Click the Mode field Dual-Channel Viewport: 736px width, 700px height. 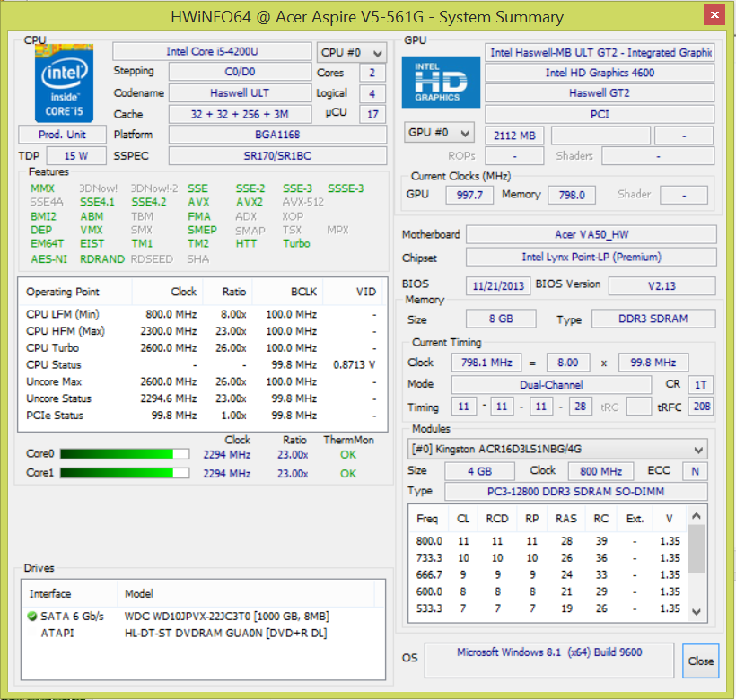[x=551, y=385]
